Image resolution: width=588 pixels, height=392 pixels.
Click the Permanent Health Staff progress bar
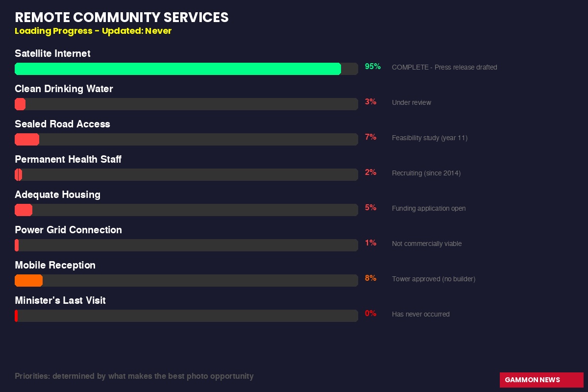(x=186, y=175)
